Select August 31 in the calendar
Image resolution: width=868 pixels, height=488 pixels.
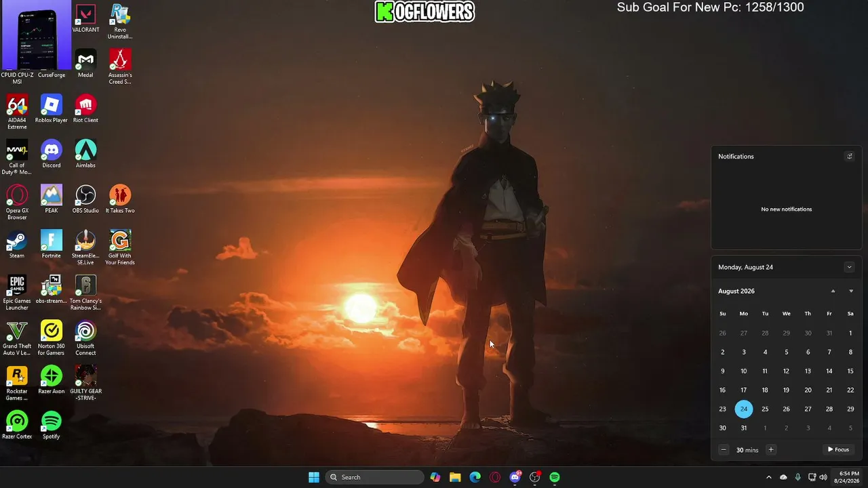pos(744,428)
